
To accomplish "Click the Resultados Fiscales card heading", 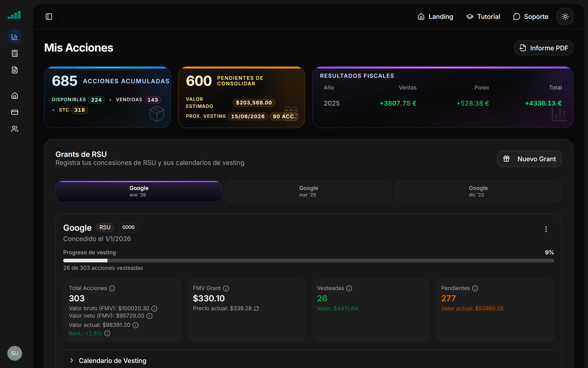I will tap(357, 76).
